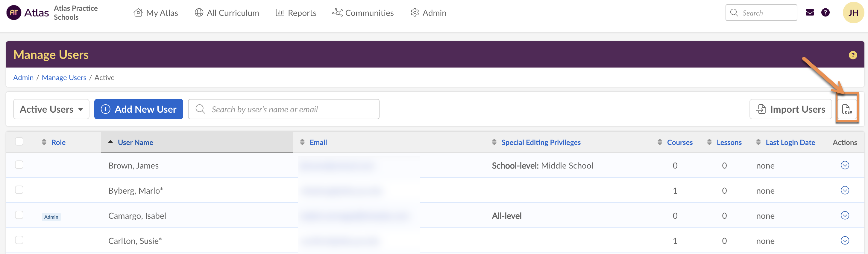
Task: Expand the Active Users dropdown
Action: [x=51, y=109]
